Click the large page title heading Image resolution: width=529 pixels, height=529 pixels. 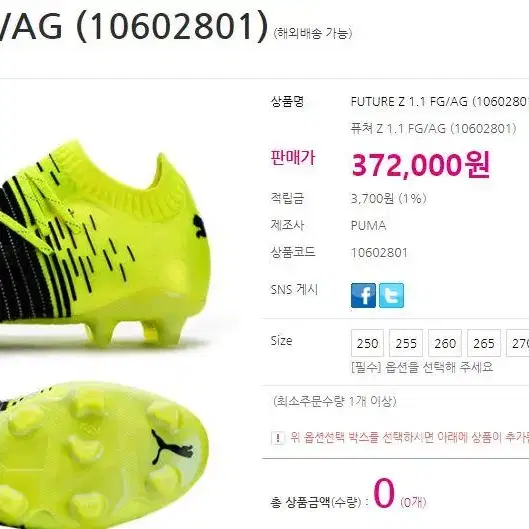[x=134, y=26]
